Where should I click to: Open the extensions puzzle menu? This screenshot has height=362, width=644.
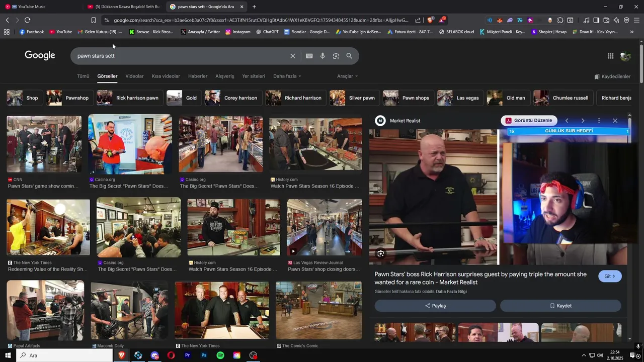click(x=560, y=20)
